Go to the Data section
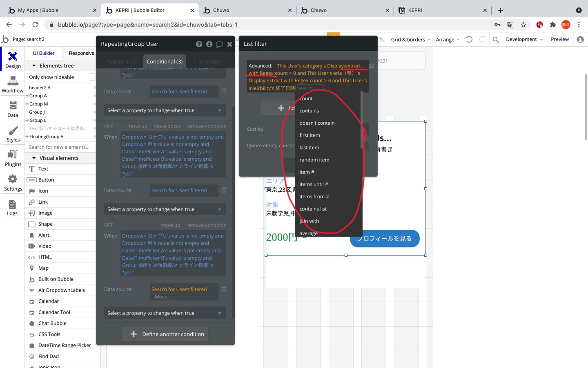588x368 pixels. point(13,109)
